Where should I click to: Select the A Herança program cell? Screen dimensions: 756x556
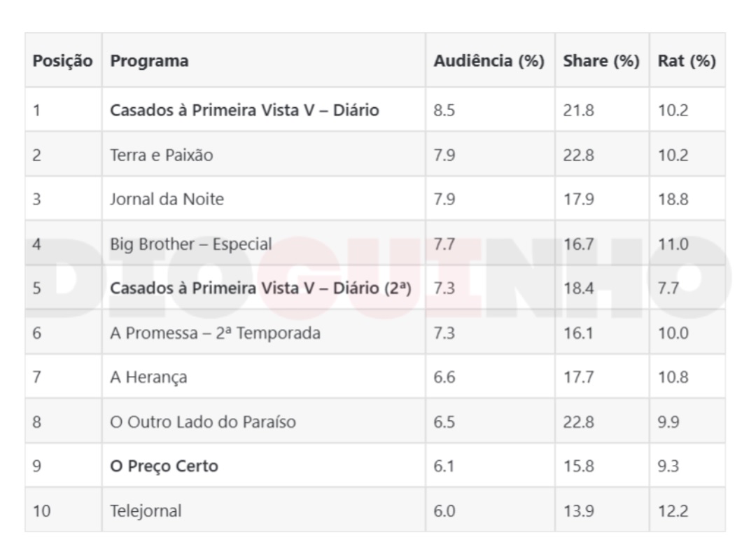click(264, 377)
